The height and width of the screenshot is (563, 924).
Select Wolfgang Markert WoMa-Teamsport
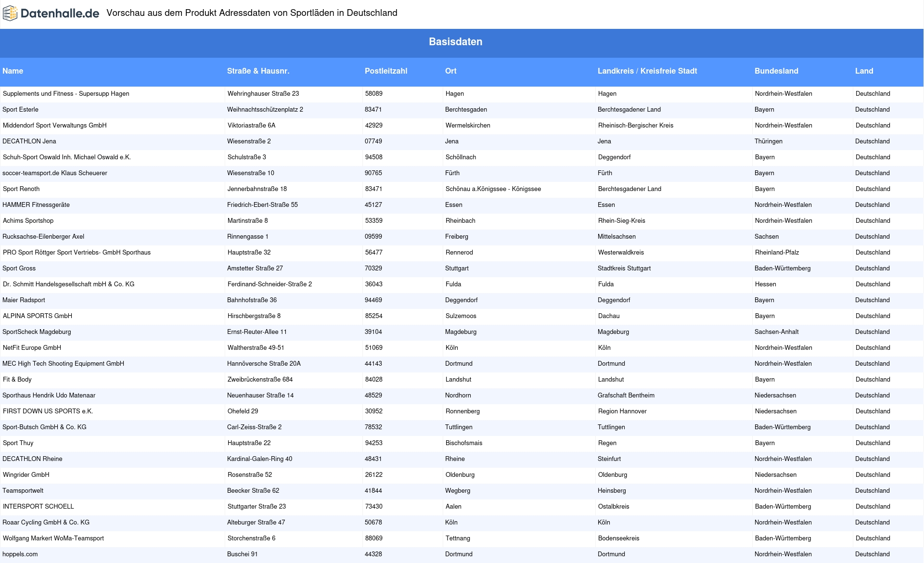tap(53, 538)
